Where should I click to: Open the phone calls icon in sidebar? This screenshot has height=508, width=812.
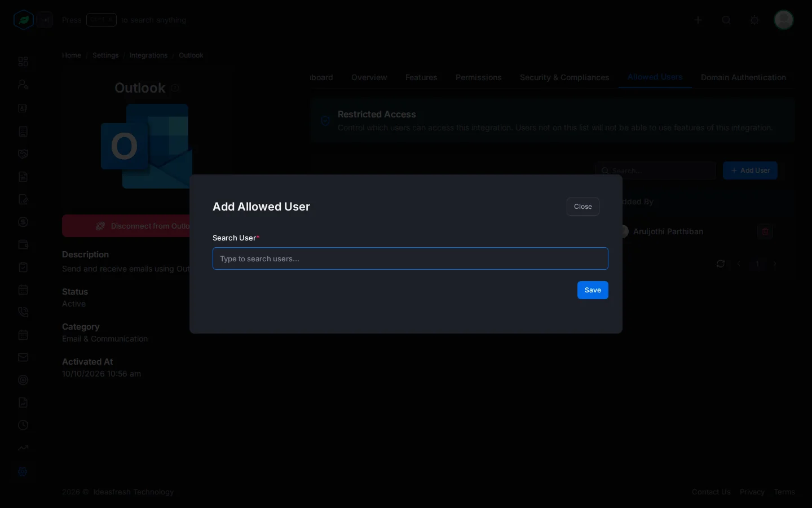tap(23, 312)
